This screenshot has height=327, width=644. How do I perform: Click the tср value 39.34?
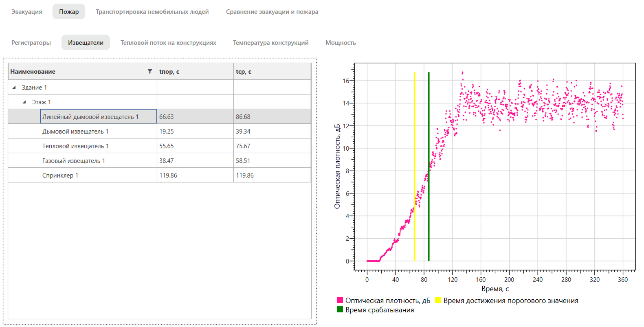pos(243,132)
